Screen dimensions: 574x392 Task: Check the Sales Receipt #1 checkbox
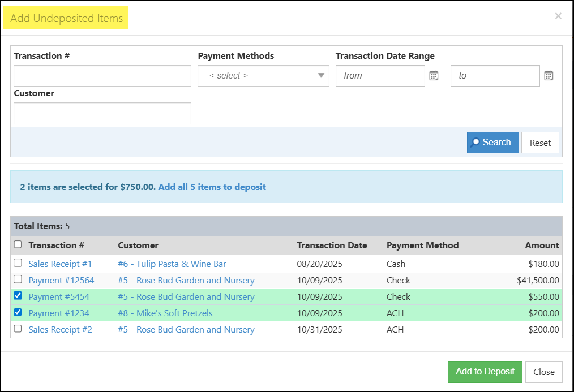click(17, 263)
